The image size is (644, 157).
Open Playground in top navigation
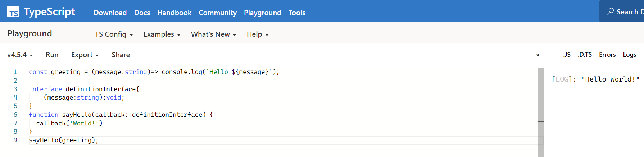[x=263, y=13]
